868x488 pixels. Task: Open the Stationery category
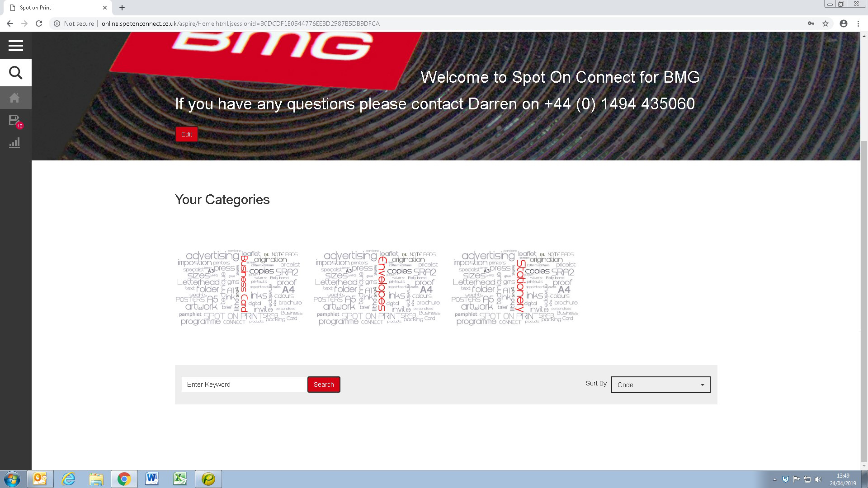point(515,287)
